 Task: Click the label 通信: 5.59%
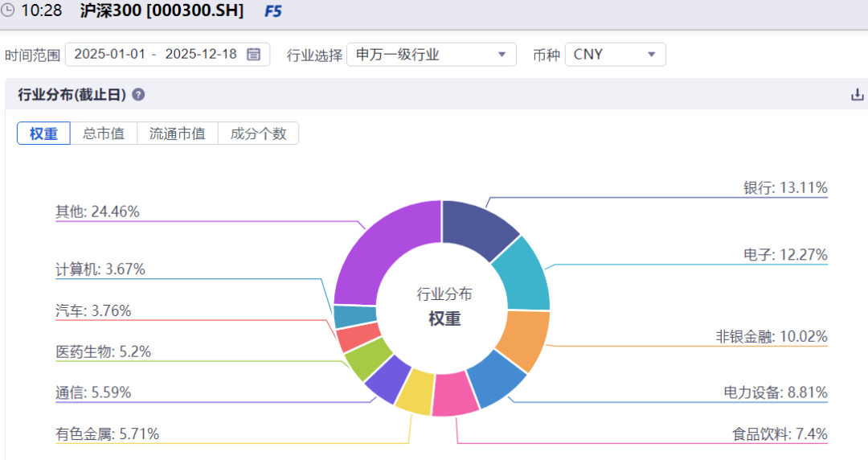pyautogui.click(x=93, y=392)
